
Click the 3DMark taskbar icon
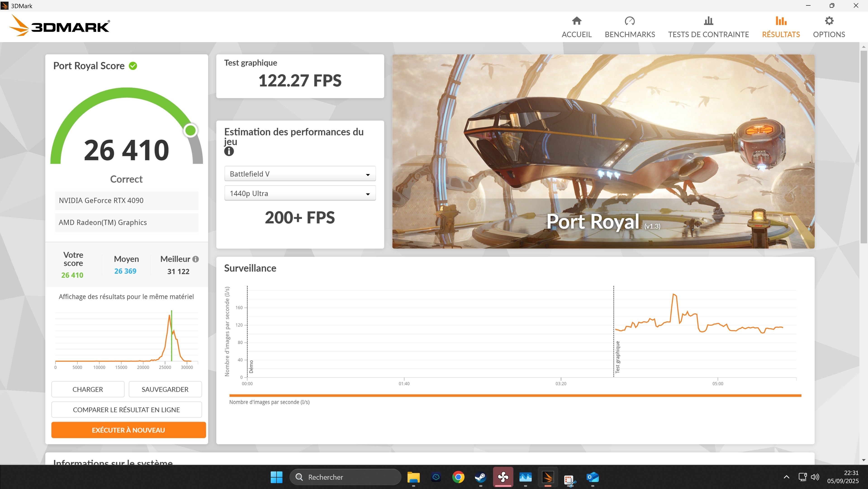pos(548,477)
